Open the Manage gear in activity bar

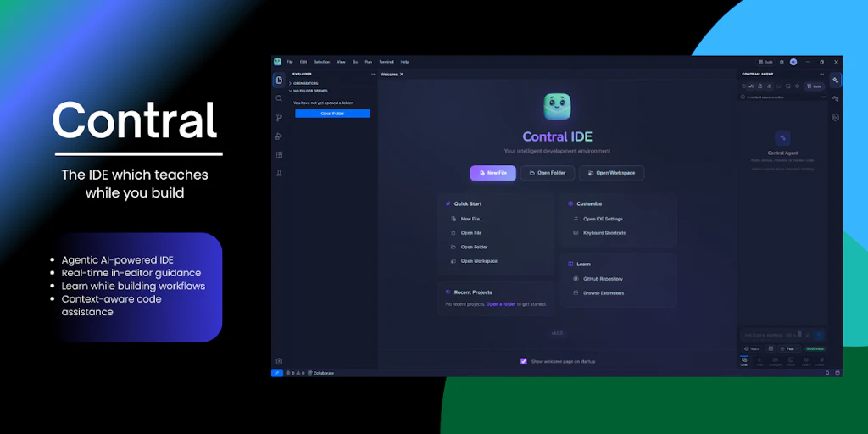pyautogui.click(x=279, y=361)
